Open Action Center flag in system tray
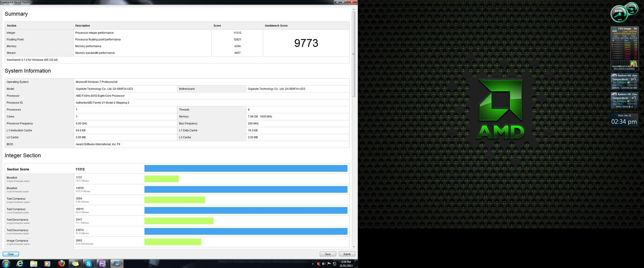 click(329, 264)
